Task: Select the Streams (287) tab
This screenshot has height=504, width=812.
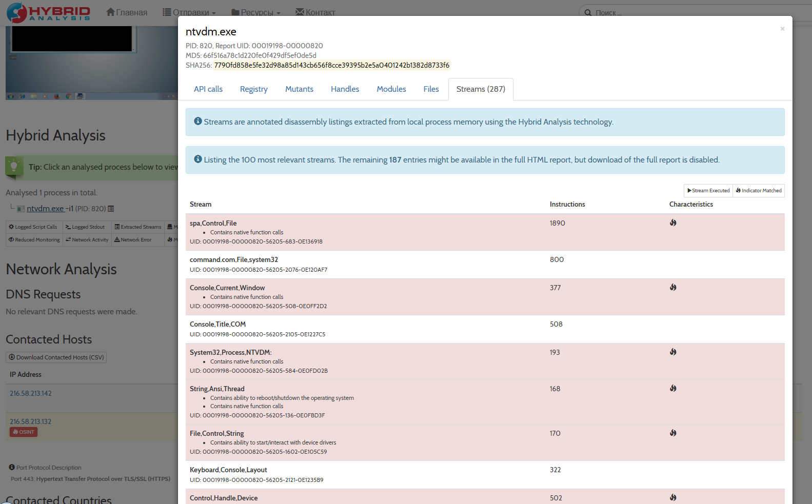Action: 481,89
